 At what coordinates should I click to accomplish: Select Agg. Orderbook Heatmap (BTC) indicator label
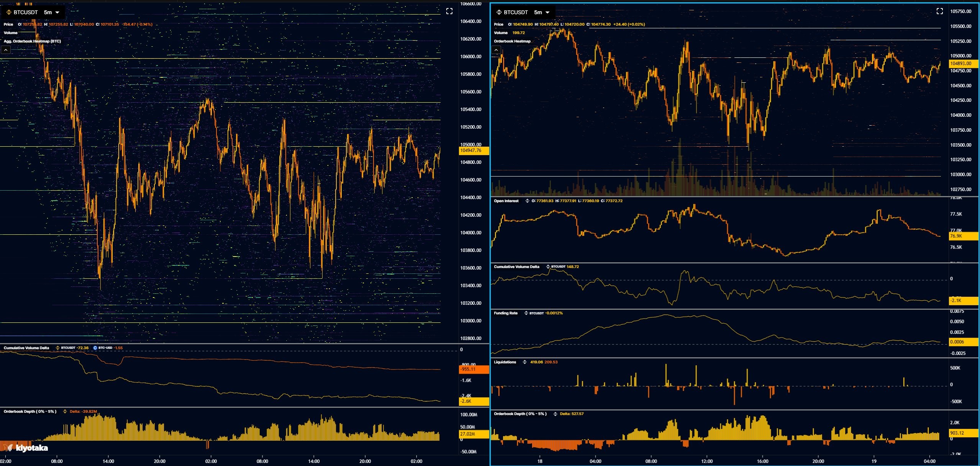32,41
